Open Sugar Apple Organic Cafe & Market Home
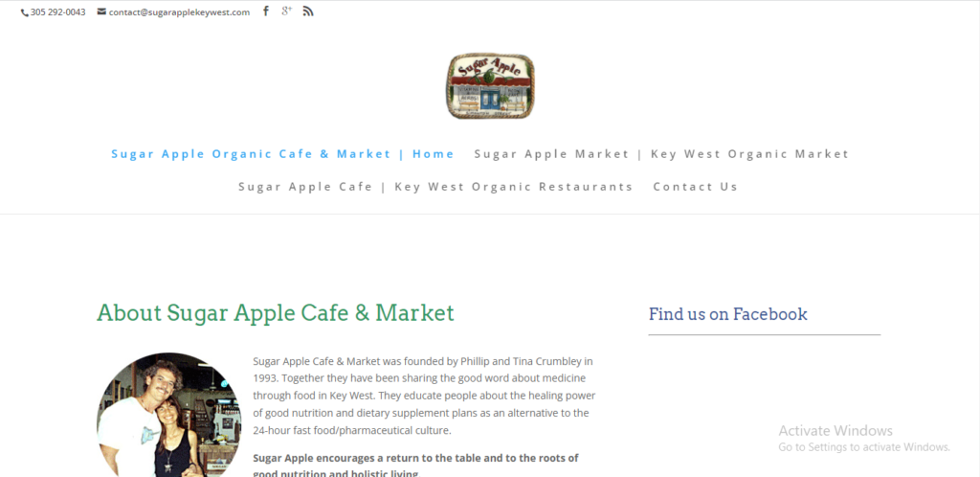 [x=282, y=154]
